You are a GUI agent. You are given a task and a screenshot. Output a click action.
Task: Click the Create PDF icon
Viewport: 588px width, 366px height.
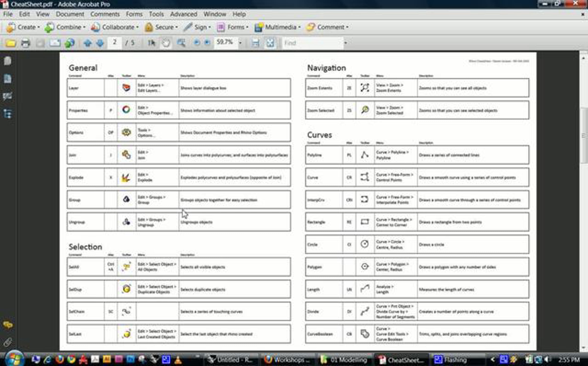11,27
